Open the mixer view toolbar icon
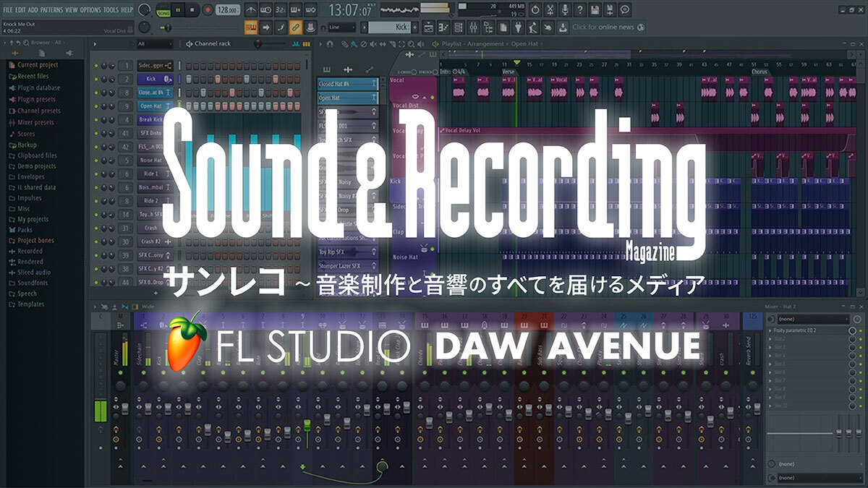This screenshot has height=488, width=868. pyautogui.click(x=474, y=27)
